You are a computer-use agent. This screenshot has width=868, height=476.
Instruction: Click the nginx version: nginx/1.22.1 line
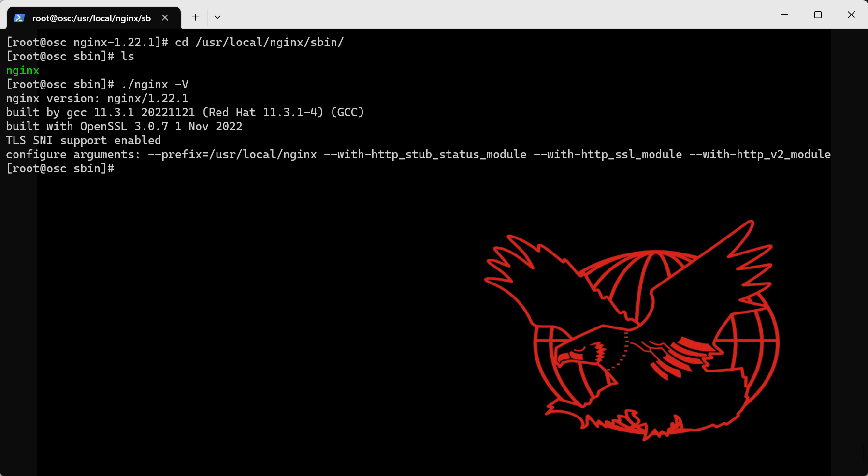click(97, 98)
